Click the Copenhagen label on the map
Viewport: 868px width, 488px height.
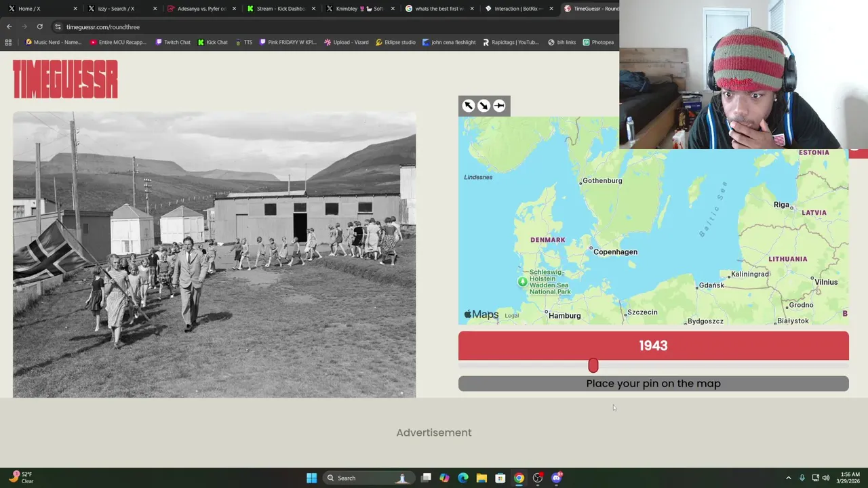[615, 252]
